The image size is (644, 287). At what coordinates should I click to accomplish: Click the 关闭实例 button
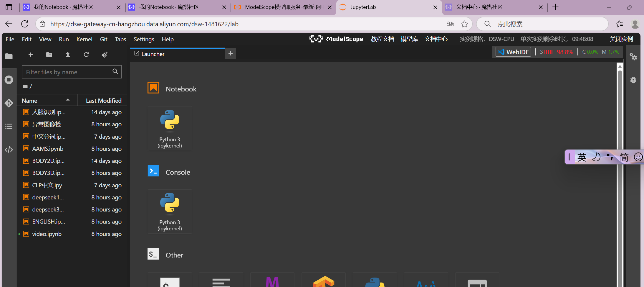click(621, 39)
